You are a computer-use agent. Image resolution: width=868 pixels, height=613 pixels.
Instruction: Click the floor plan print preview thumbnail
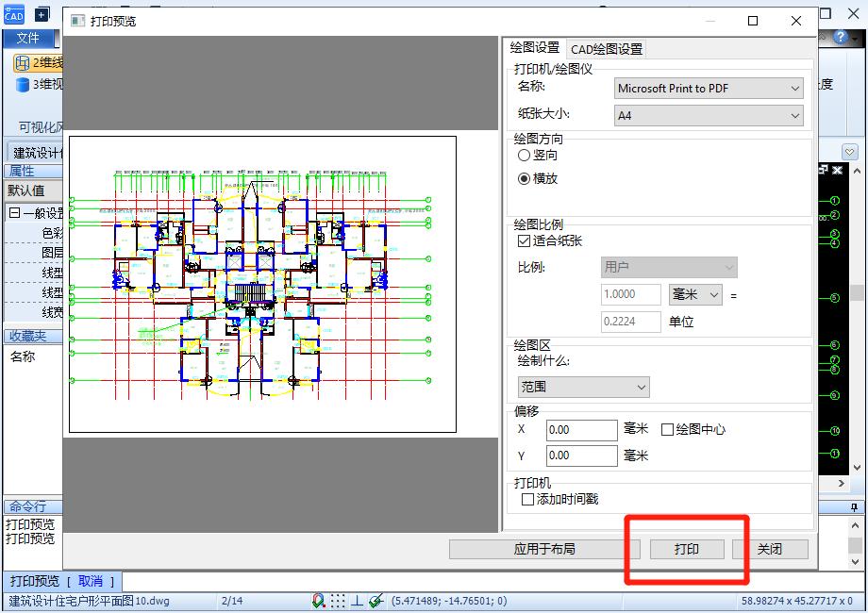click(x=262, y=285)
